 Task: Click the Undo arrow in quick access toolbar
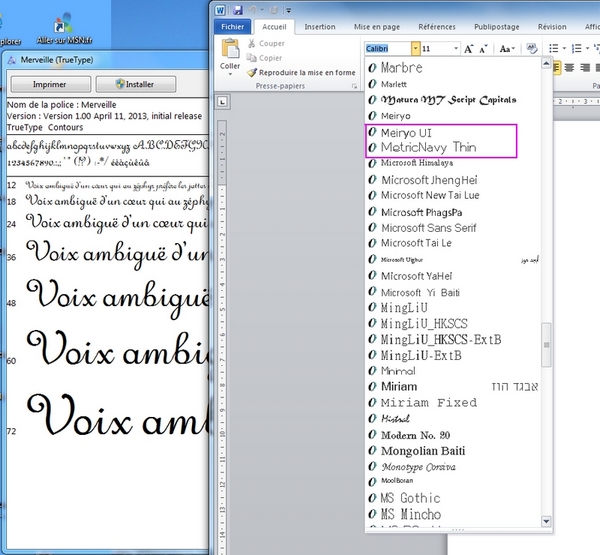[252, 10]
